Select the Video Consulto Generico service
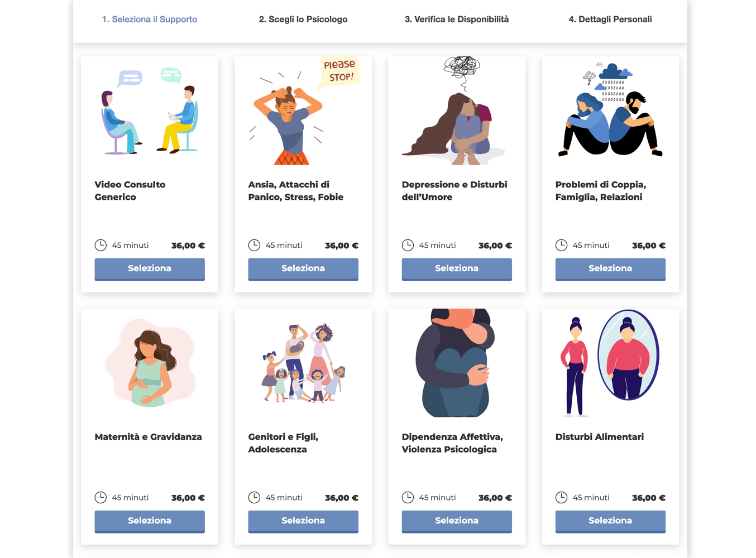Image resolution: width=756 pixels, height=558 pixels. coord(150,269)
